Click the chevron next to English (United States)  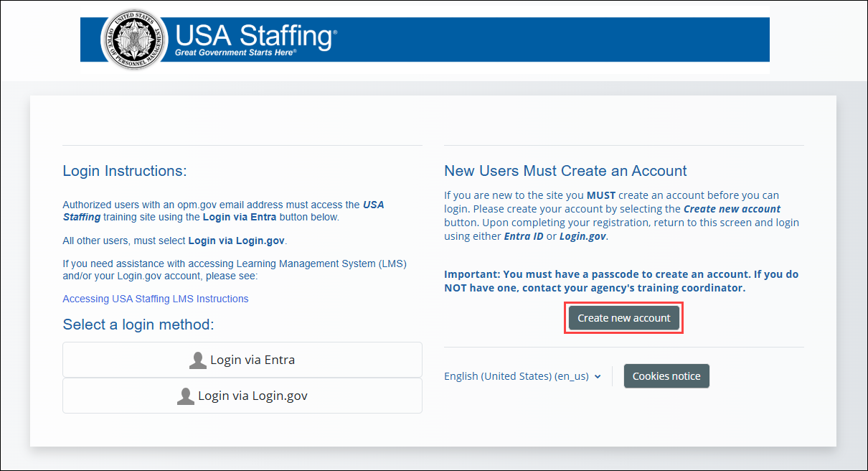tap(598, 376)
